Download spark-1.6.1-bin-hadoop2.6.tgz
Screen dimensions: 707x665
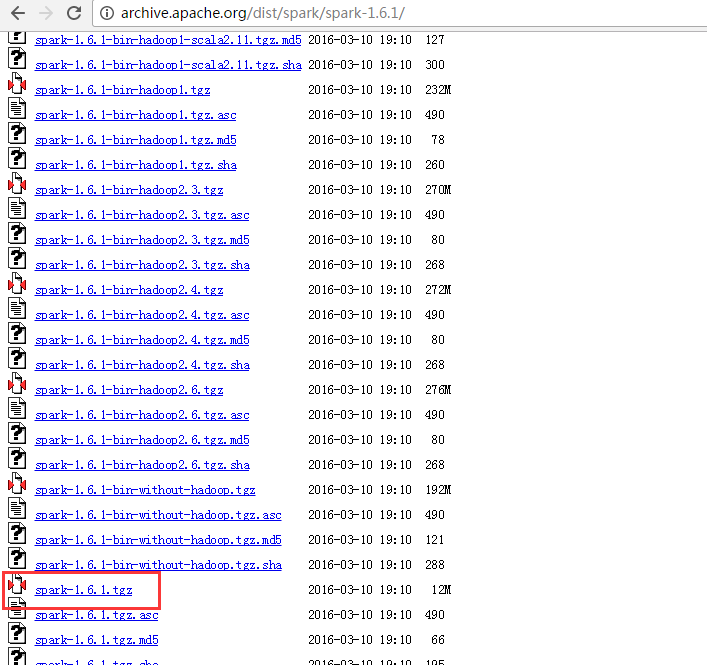click(x=129, y=390)
